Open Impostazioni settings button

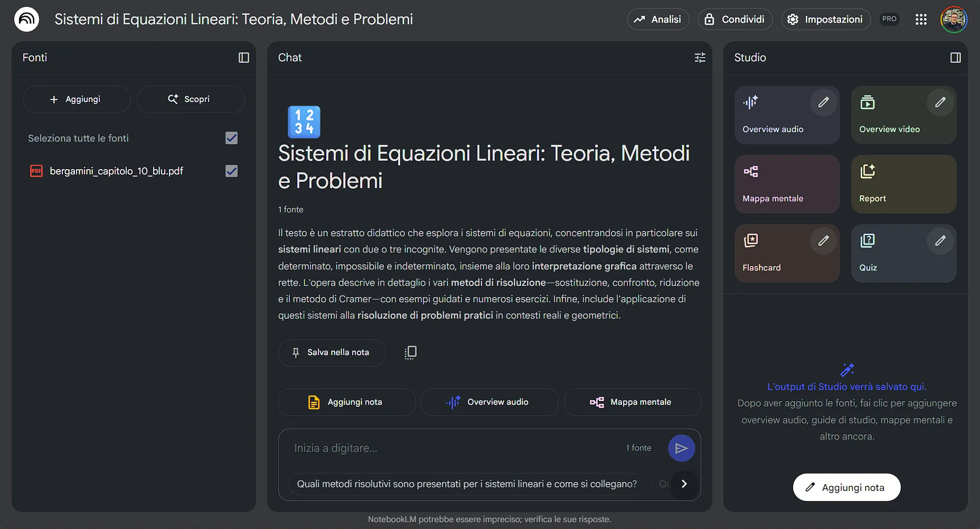coord(826,20)
